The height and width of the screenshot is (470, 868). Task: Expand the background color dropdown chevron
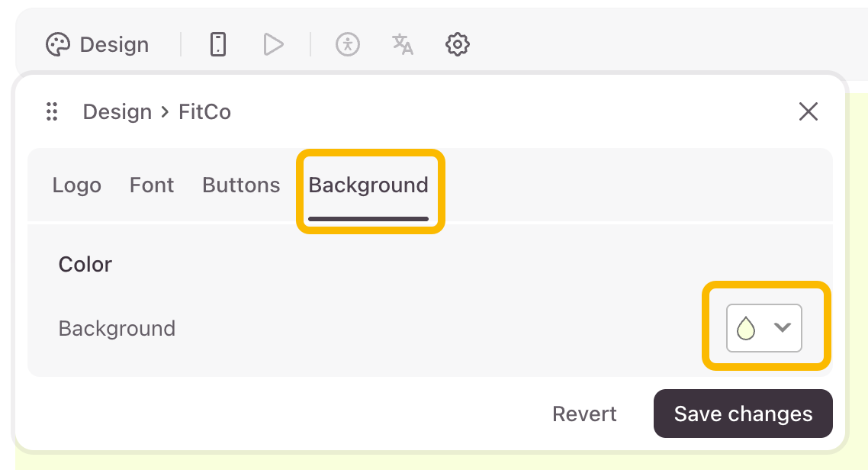[783, 327]
